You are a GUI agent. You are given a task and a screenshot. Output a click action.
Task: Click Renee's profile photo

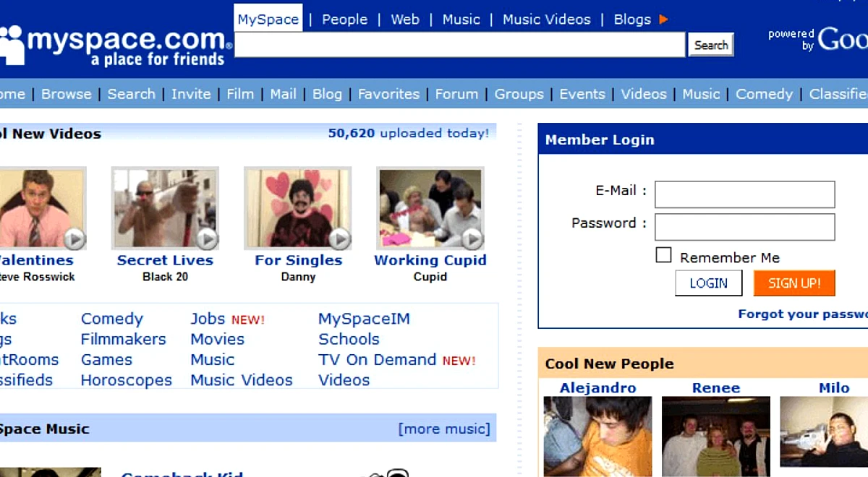click(x=716, y=436)
